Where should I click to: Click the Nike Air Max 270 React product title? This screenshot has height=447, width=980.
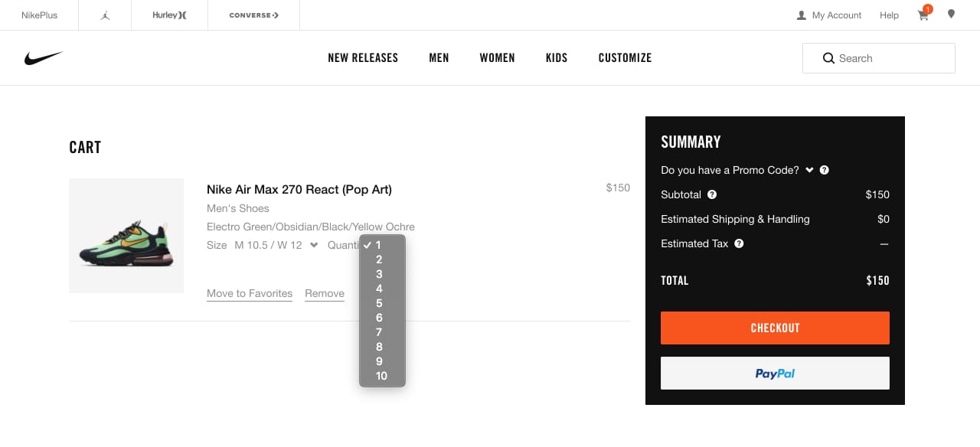point(299,190)
